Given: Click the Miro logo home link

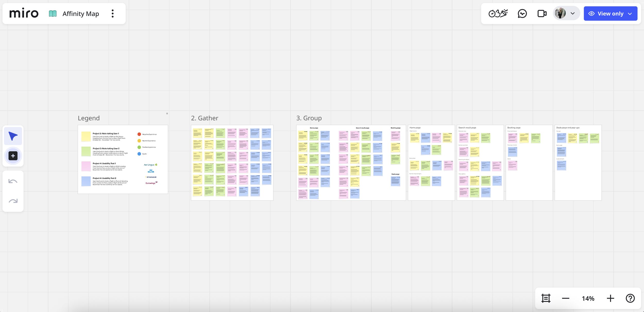Looking at the screenshot, I should coord(24,13).
